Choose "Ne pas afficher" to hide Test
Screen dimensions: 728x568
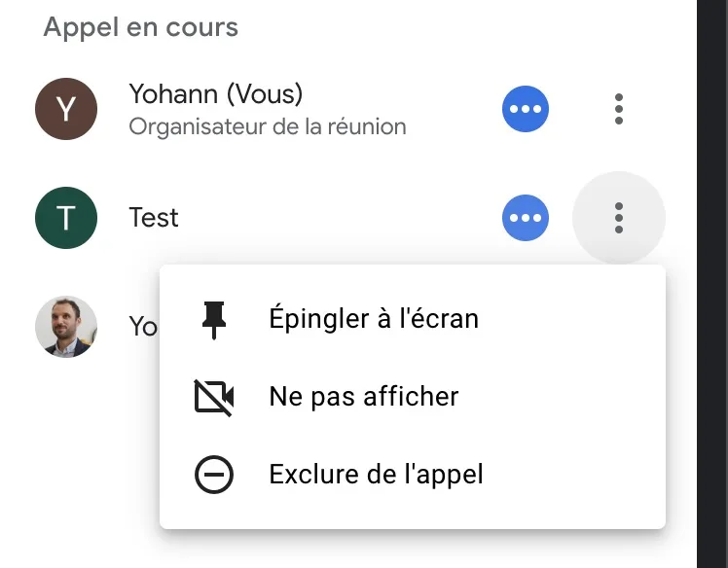[364, 397]
